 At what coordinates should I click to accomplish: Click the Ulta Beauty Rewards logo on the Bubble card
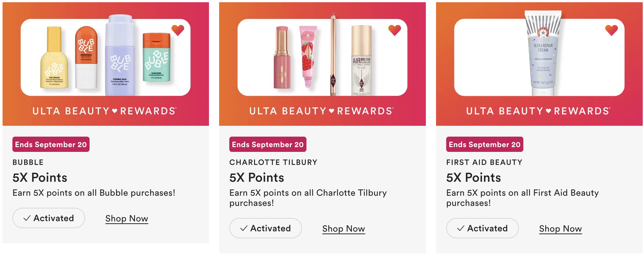[104, 111]
